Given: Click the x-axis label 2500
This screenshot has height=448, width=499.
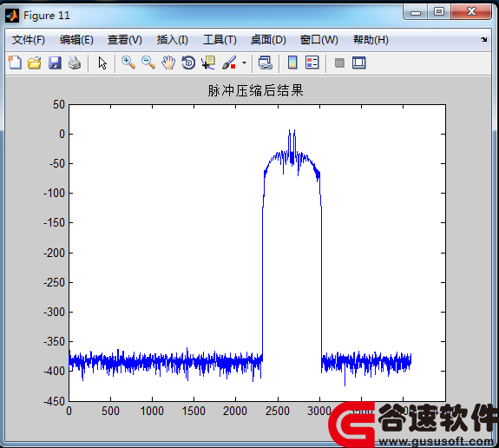Looking at the screenshot, I should click(x=278, y=411).
